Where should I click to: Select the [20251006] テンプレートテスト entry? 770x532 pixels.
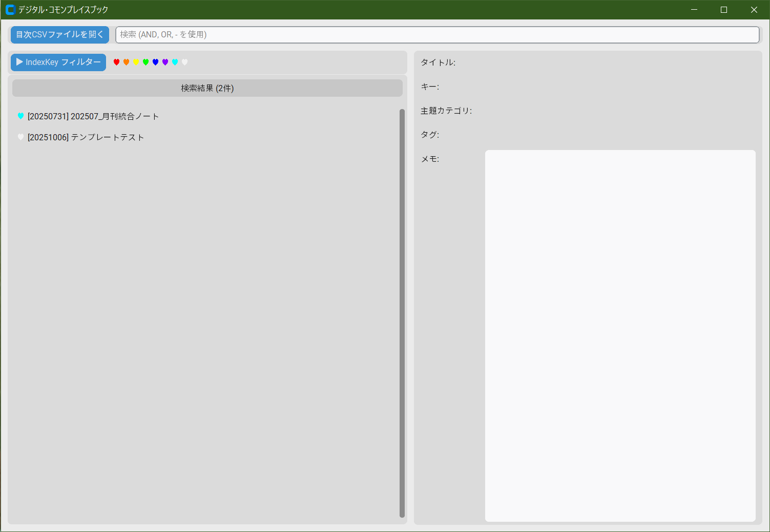point(85,137)
